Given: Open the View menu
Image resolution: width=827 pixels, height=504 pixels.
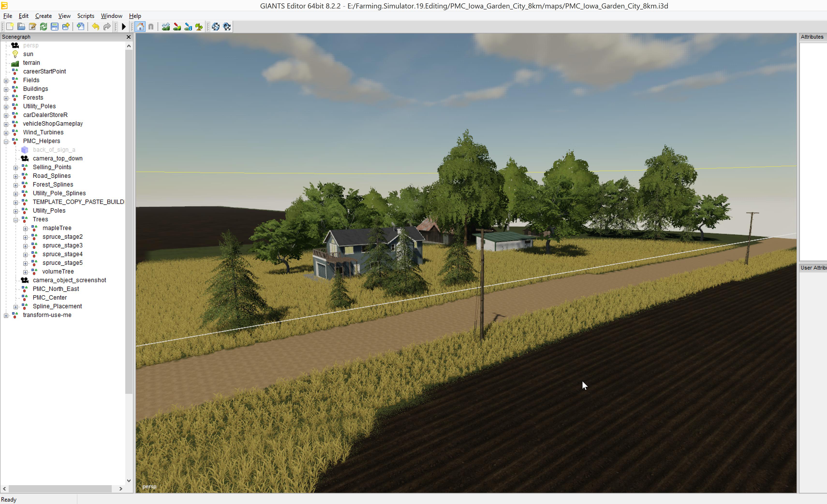Looking at the screenshot, I should [64, 16].
